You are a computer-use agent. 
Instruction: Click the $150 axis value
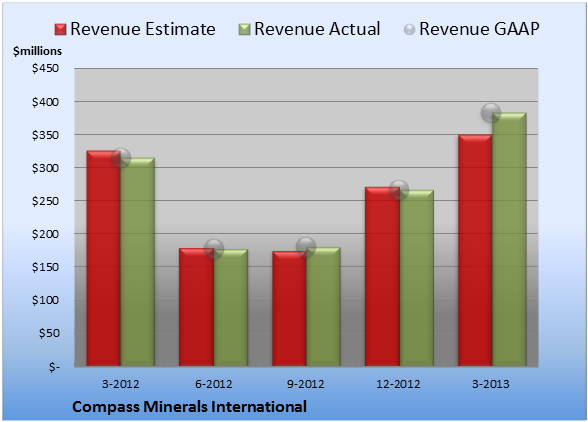click(x=45, y=267)
